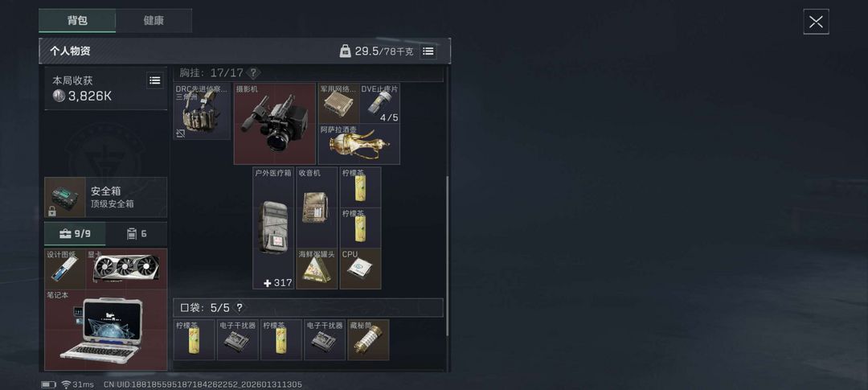Open list menu next to weight display
868x390 pixels.
[428, 51]
